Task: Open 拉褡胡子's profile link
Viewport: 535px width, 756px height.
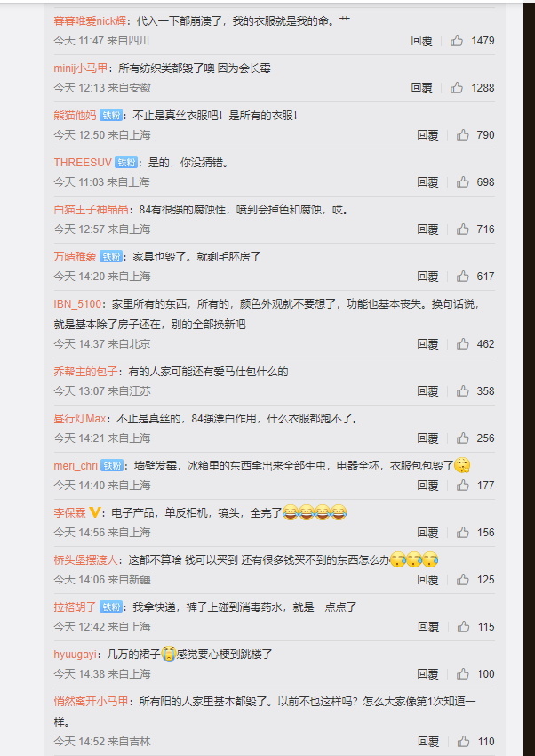Action: point(75,607)
